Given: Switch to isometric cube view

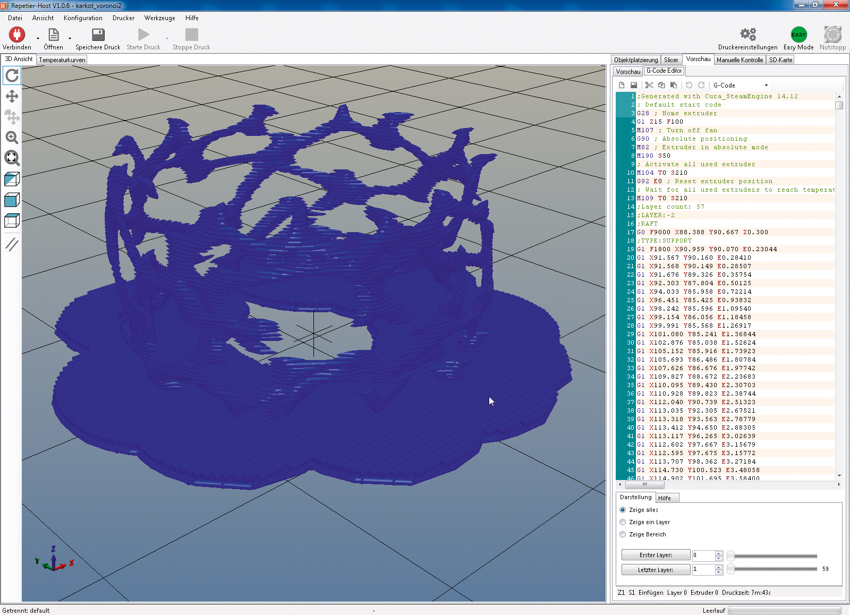Looking at the screenshot, I should tap(12, 179).
